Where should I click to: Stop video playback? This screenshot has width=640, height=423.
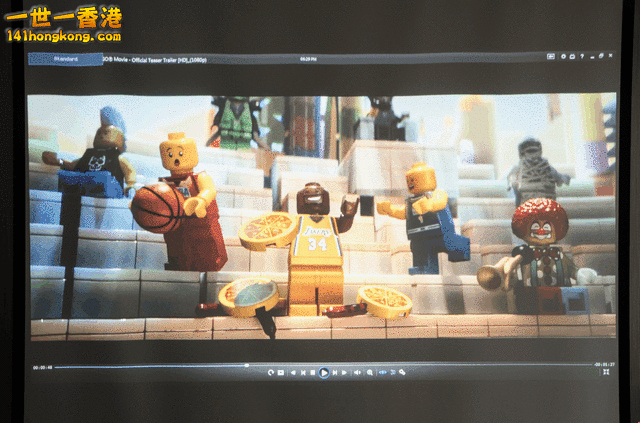(x=313, y=372)
